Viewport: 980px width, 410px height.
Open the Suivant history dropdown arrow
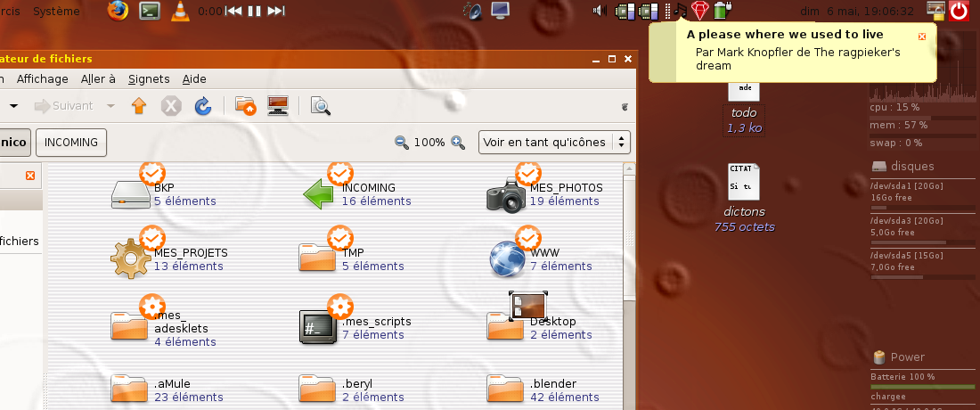tap(110, 106)
